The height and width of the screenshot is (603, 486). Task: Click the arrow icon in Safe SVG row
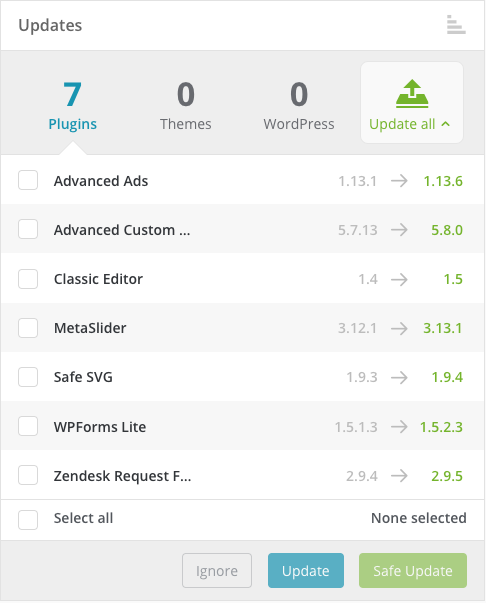(x=399, y=377)
